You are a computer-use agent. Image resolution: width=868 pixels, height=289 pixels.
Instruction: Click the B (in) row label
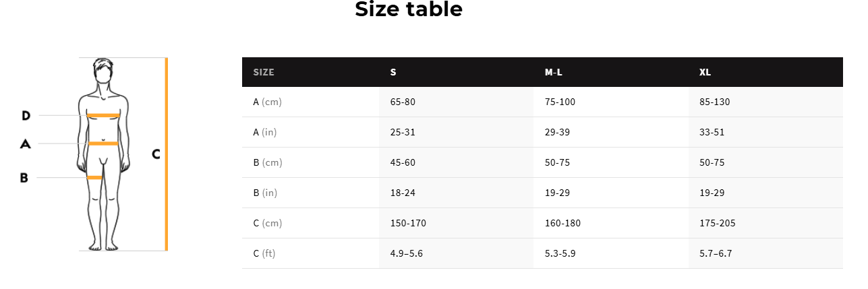point(265,193)
